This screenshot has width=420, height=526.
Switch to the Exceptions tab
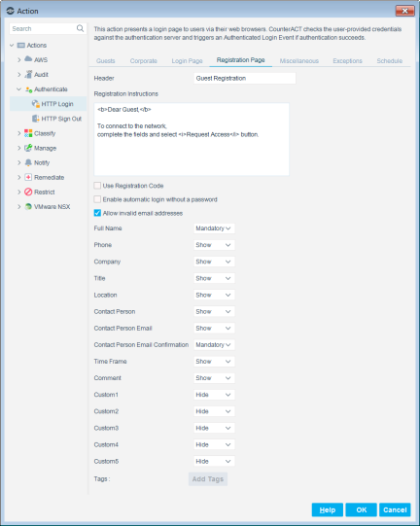click(x=347, y=60)
